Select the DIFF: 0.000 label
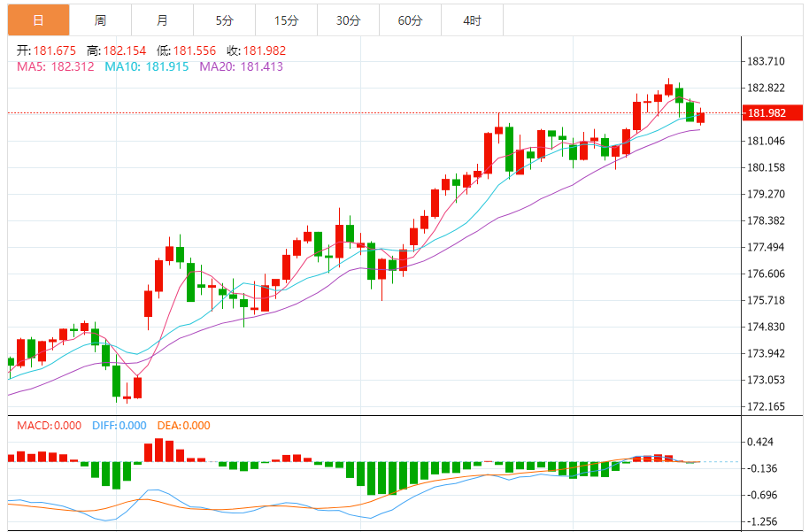The image size is (809, 532). (x=119, y=426)
